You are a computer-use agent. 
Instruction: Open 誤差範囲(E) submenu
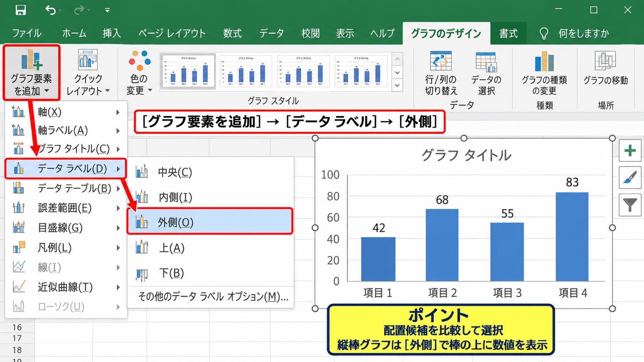pyautogui.click(x=66, y=208)
